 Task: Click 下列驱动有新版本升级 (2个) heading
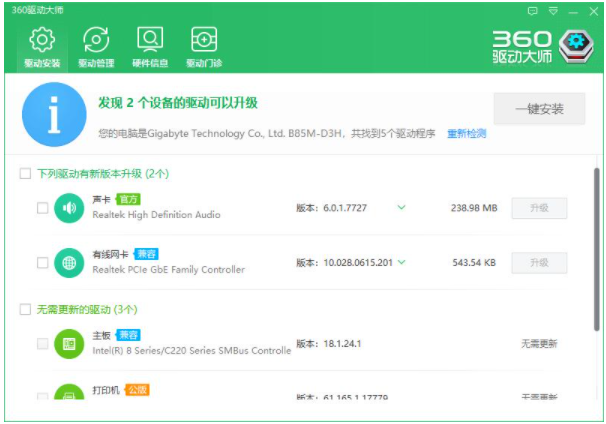pos(103,174)
